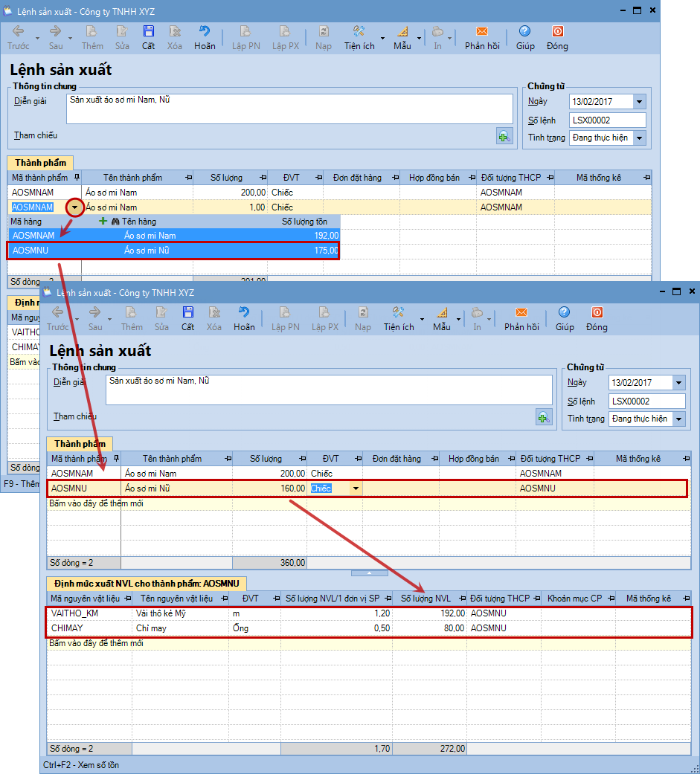
Task: Click the green plus add-item icon in dropdown list
Action: click(x=103, y=221)
